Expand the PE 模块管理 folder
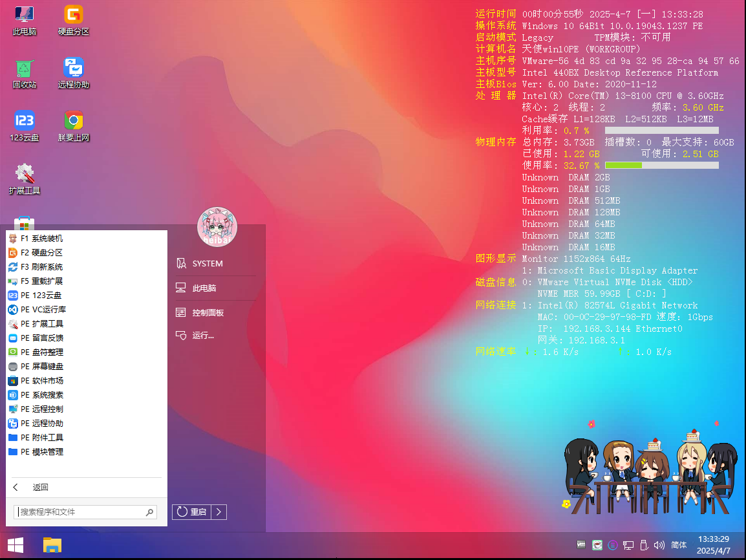Screen dimensions: 746x560 coord(42,452)
